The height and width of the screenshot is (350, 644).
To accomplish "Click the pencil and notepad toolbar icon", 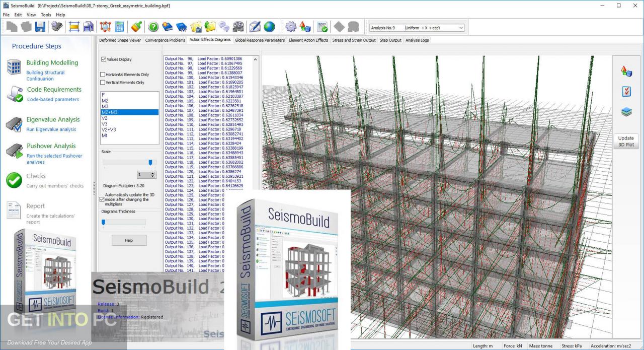I will tap(255, 27).
